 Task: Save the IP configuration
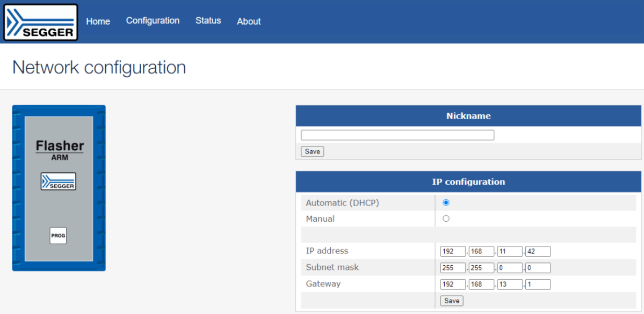click(451, 301)
